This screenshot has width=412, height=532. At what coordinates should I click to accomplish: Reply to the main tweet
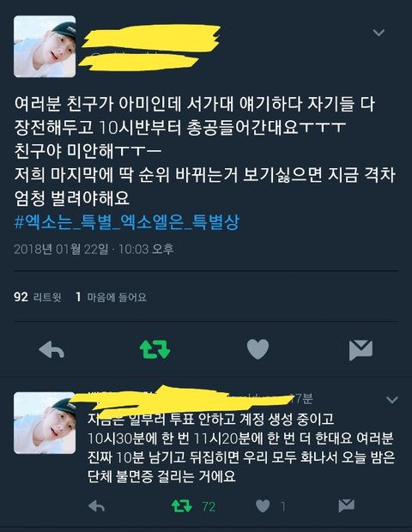point(51,349)
